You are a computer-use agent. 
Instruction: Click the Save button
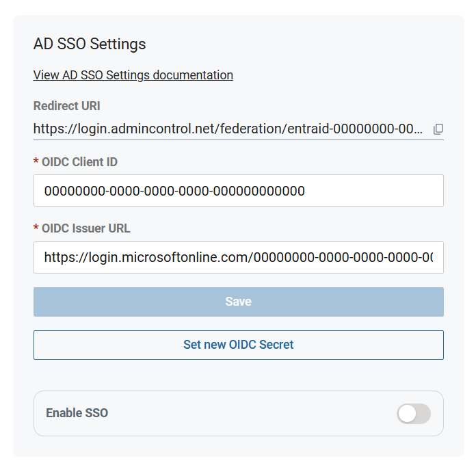[x=239, y=302]
